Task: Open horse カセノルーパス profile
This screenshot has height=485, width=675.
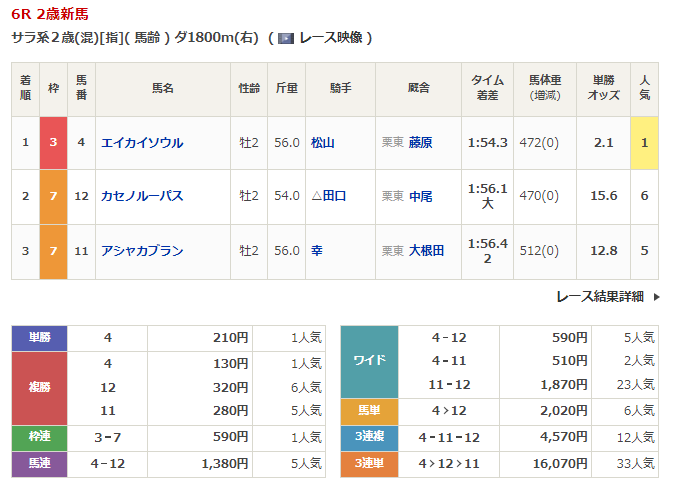Action: click(x=142, y=196)
